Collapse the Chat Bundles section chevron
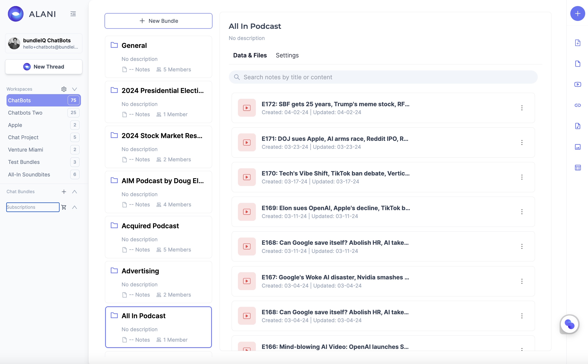The image size is (588, 364). pyautogui.click(x=74, y=192)
